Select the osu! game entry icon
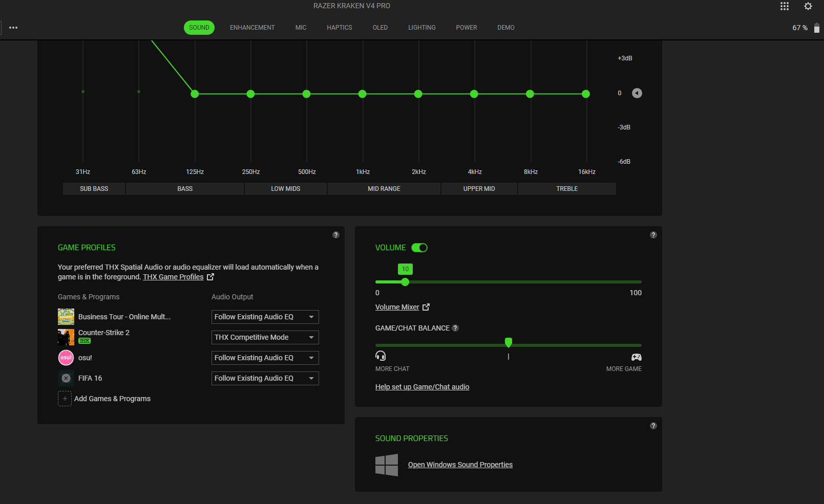The width and height of the screenshot is (824, 504). coord(66,358)
